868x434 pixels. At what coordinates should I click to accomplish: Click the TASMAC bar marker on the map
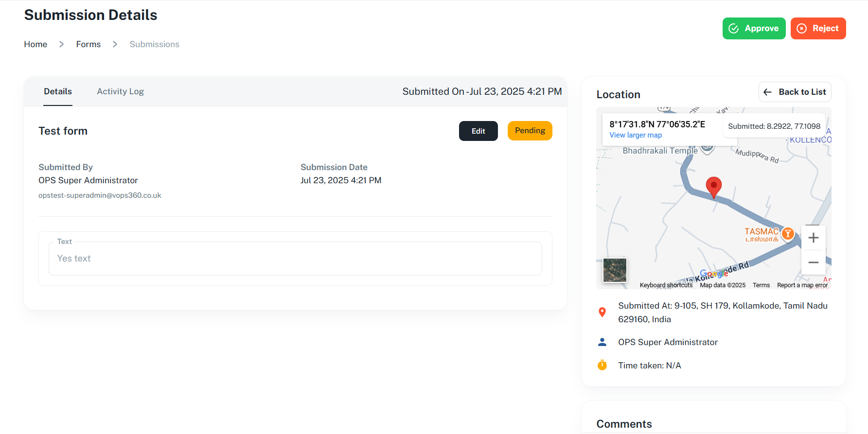click(788, 234)
